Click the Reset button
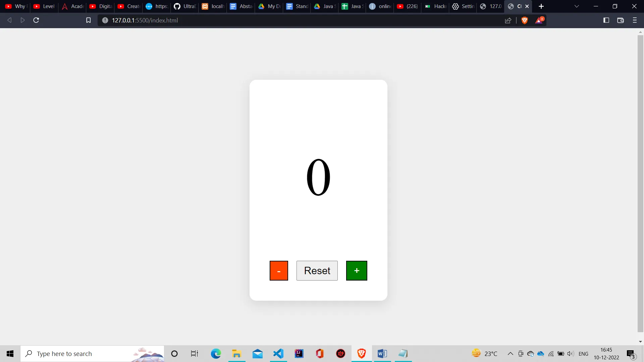Viewport: 644px width, 362px height. click(x=317, y=270)
